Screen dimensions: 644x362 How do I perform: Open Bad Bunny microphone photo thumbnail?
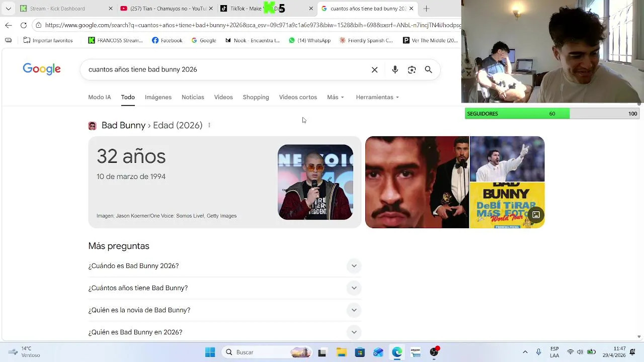coord(315,182)
